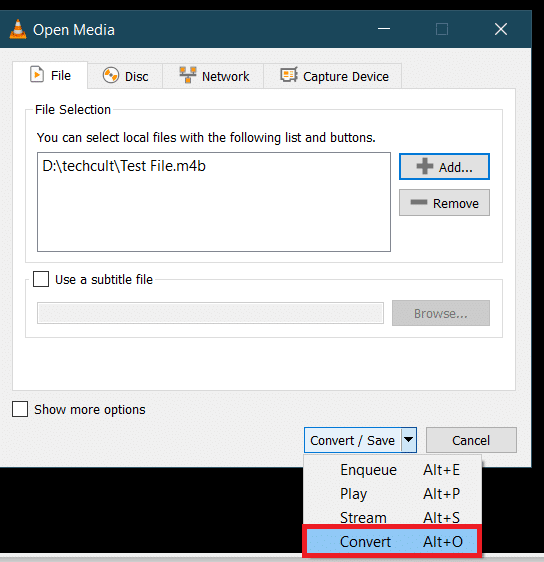This screenshot has height=562, width=544.
Task: Click the VLC cone icon in title bar
Action: tap(18, 29)
